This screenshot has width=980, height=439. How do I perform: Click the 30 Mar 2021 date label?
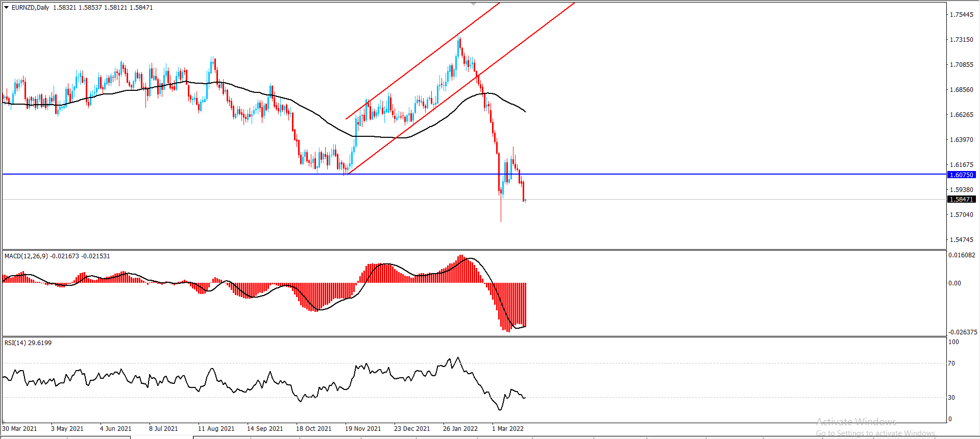[20, 429]
